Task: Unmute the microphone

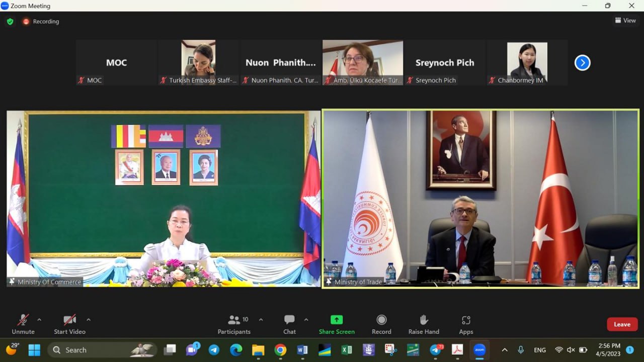Action: pyautogui.click(x=23, y=324)
